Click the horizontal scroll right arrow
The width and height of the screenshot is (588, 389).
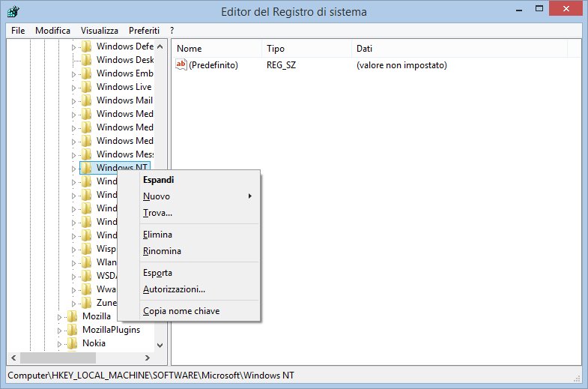tap(148, 358)
